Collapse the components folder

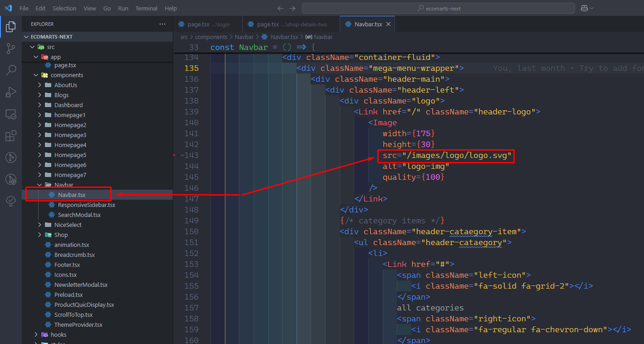(x=67, y=75)
